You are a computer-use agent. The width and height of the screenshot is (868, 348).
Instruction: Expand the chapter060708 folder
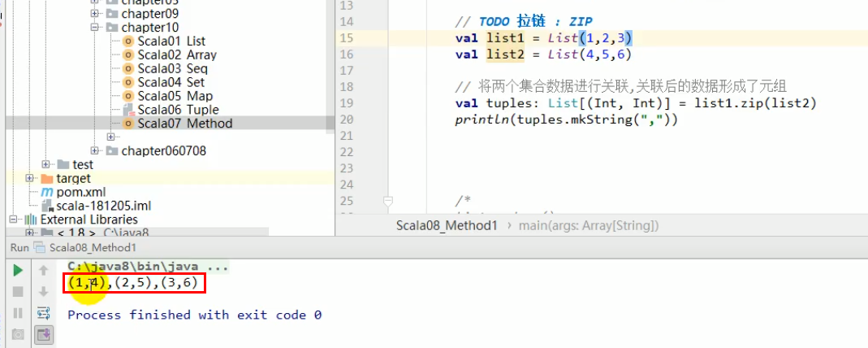(95, 150)
